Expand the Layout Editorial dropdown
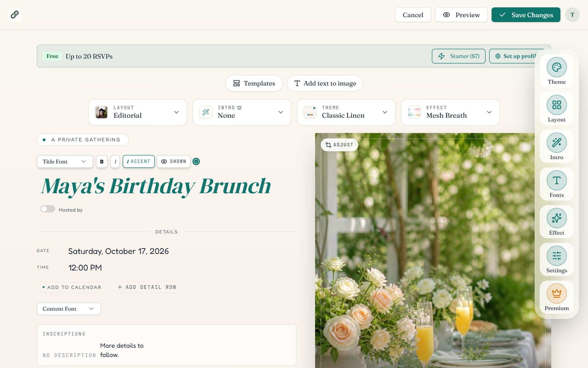588x368 pixels. pyautogui.click(x=138, y=112)
